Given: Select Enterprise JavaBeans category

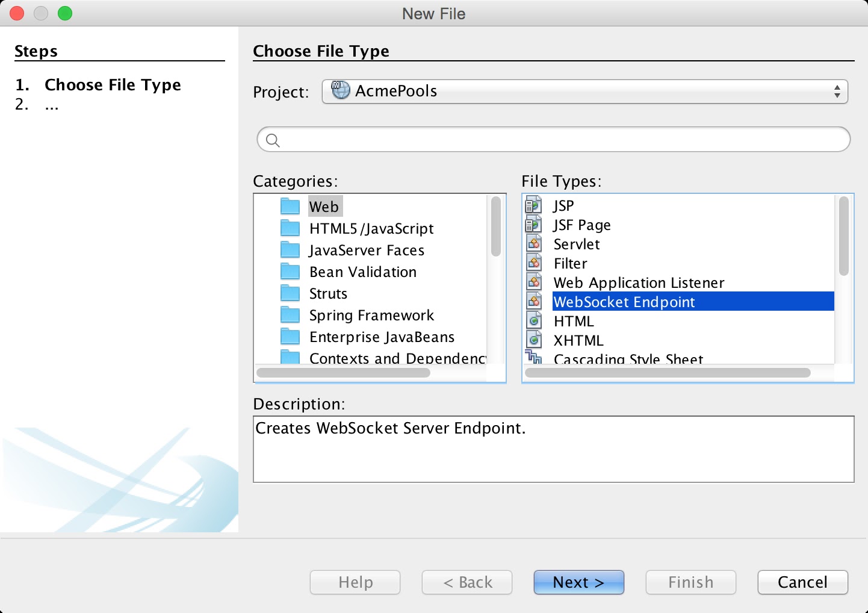Looking at the screenshot, I should (382, 337).
